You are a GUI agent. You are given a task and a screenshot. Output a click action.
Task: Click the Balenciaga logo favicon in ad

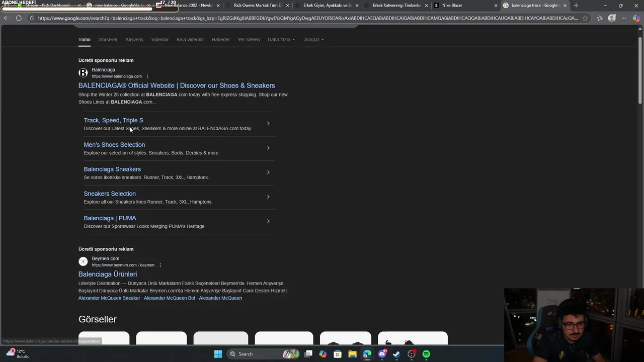(x=83, y=73)
